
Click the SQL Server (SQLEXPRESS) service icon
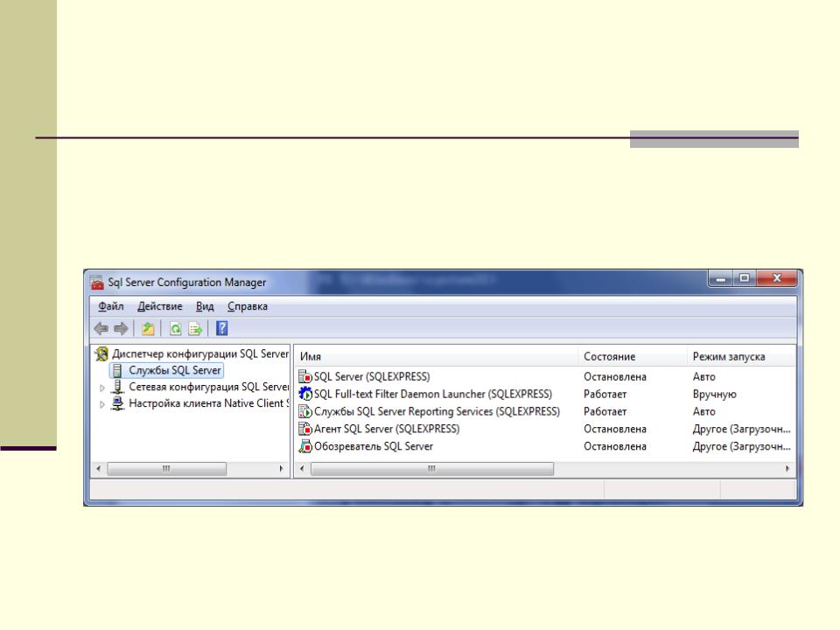pyautogui.click(x=305, y=376)
